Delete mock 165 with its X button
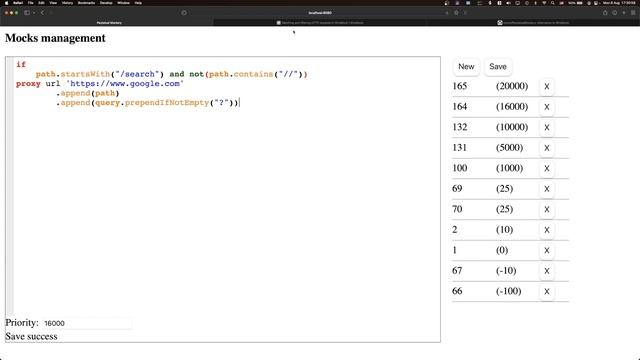 [547, 87]
